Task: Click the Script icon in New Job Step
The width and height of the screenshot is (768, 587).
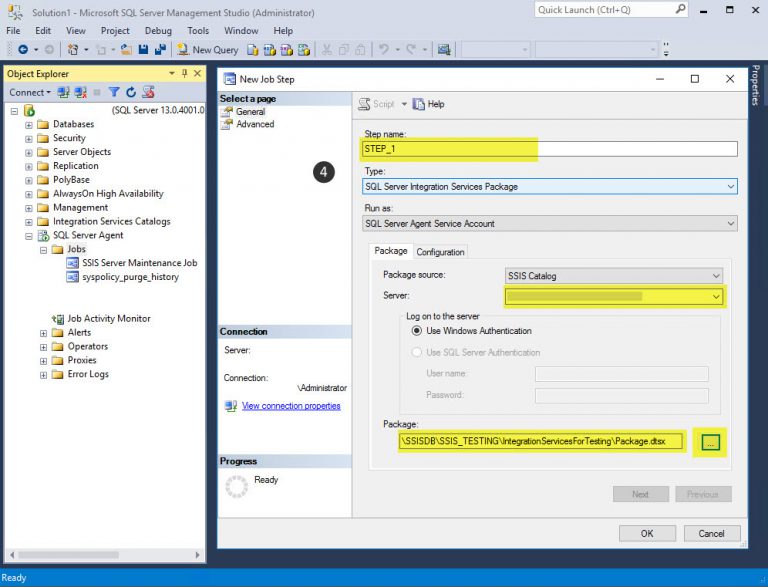Action: tap(376, 104)
